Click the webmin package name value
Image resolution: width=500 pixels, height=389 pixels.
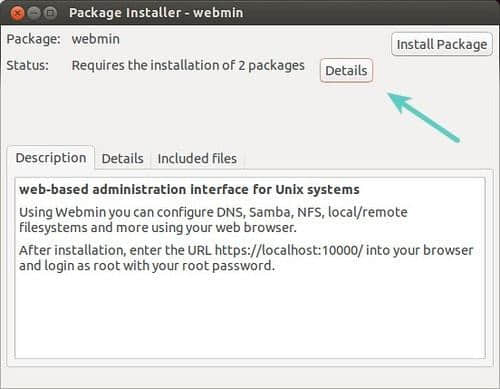point(96,39)
